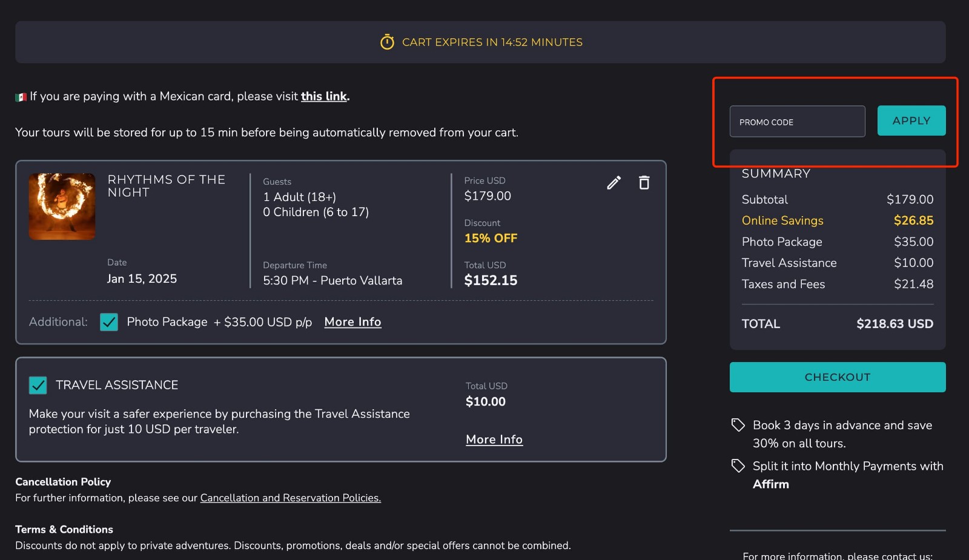Screen dimensions: 969x560
Task: Click the tag icon next to the Affirm offer
Action: [738, 466]
